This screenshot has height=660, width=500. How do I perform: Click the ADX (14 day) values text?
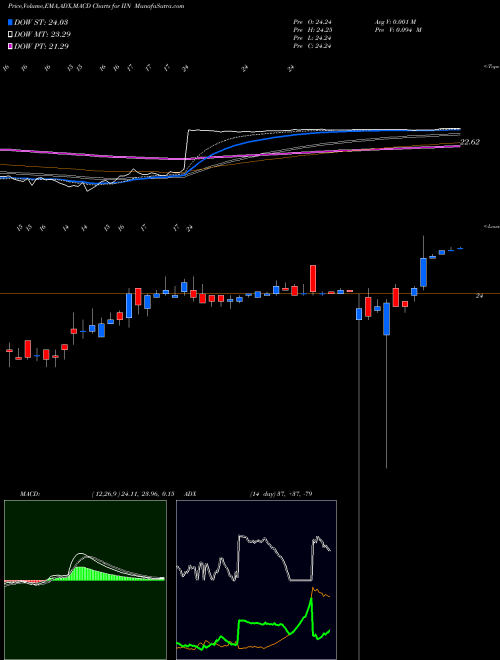click(281, 494)
